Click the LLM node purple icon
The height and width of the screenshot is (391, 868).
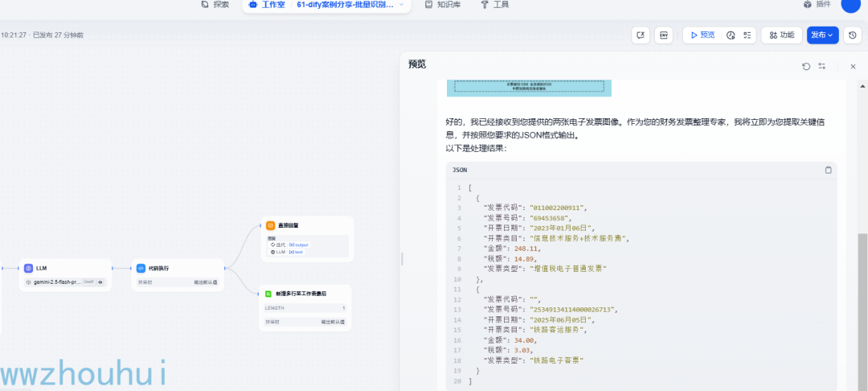28,268
